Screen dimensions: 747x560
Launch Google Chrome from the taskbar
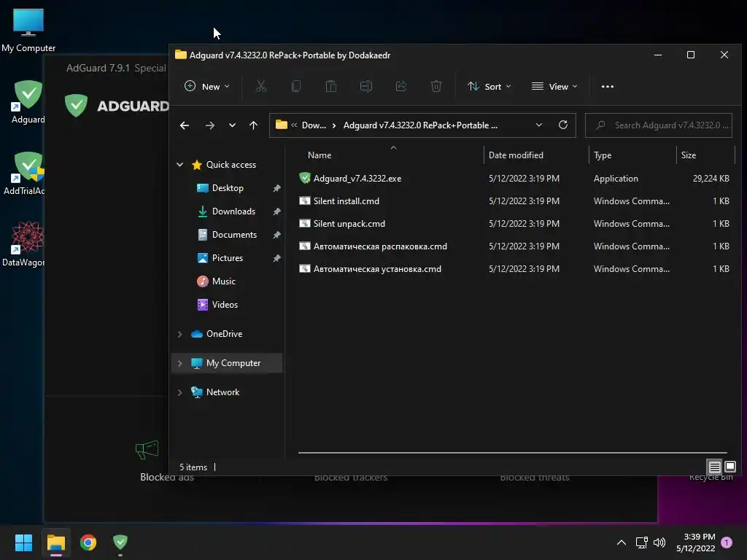tap(88, 542)
